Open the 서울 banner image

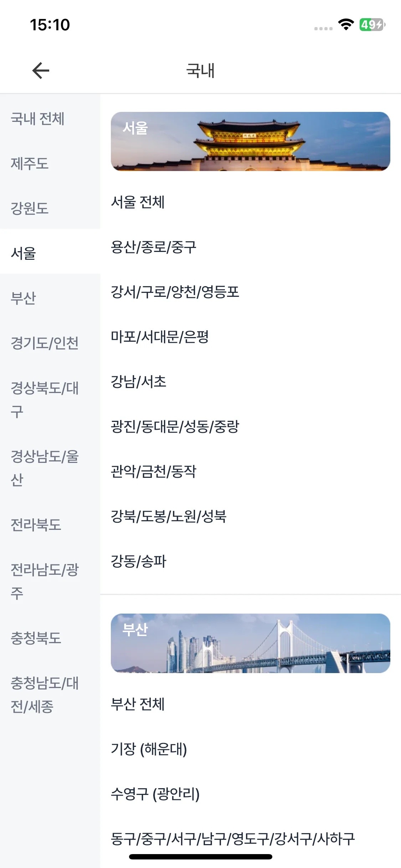click(x=250, y=141)
